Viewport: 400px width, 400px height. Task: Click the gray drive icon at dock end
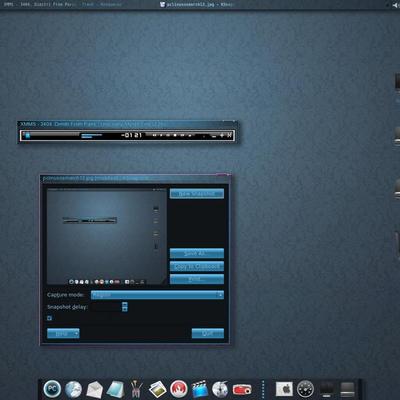pyautogui.click(x=347, y=389)
